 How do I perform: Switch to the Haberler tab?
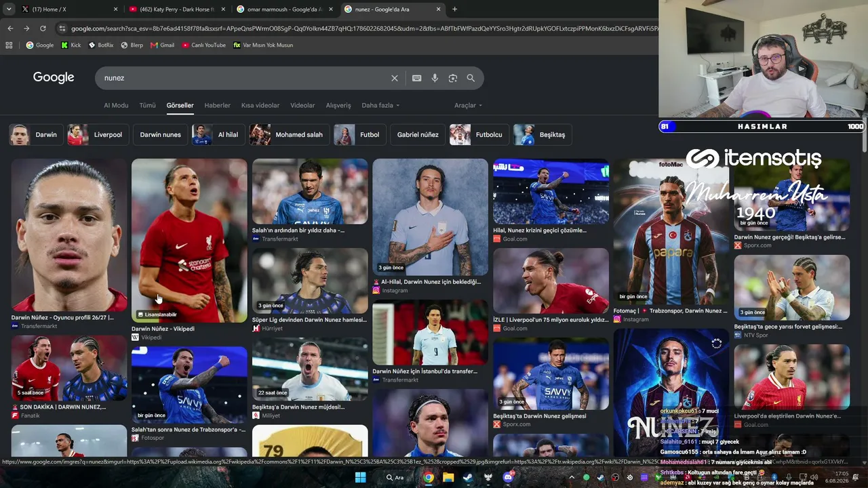[218, 106]
